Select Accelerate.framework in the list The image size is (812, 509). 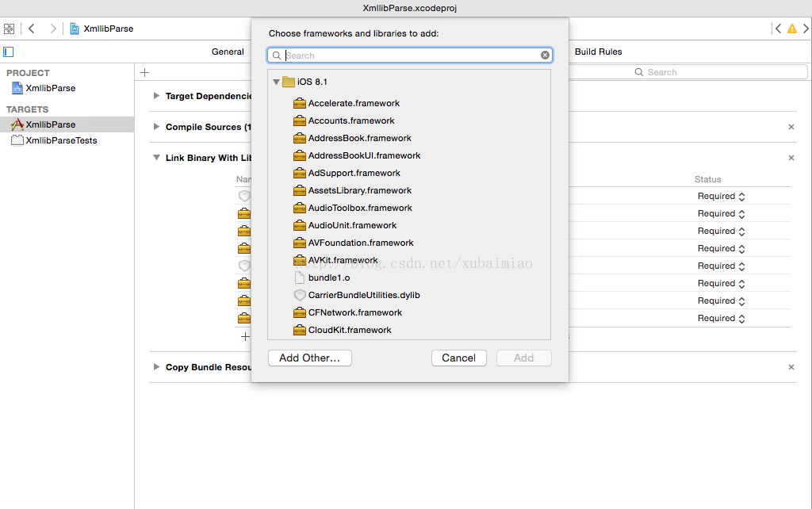(x=354, y=103)
